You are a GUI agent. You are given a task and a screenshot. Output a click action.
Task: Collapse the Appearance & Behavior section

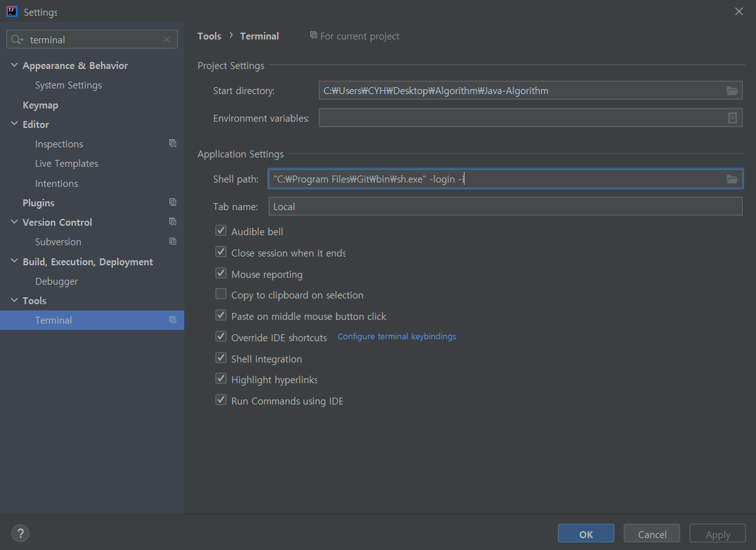(14, 65)
